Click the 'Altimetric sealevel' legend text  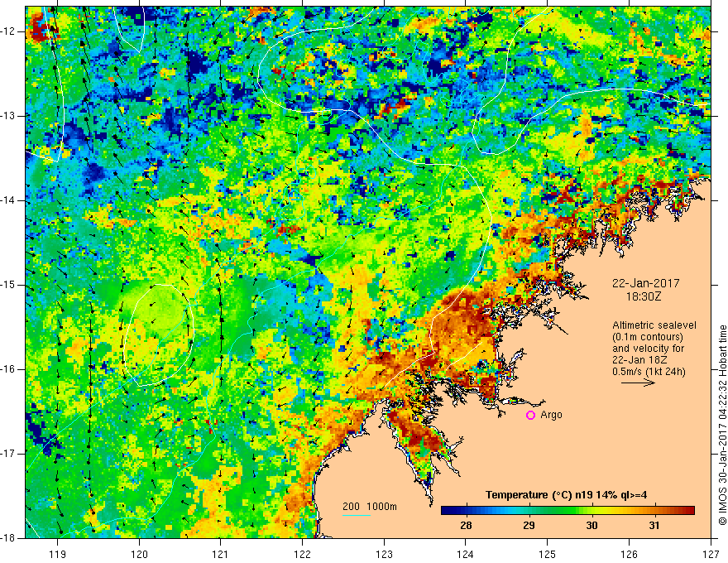654,325
